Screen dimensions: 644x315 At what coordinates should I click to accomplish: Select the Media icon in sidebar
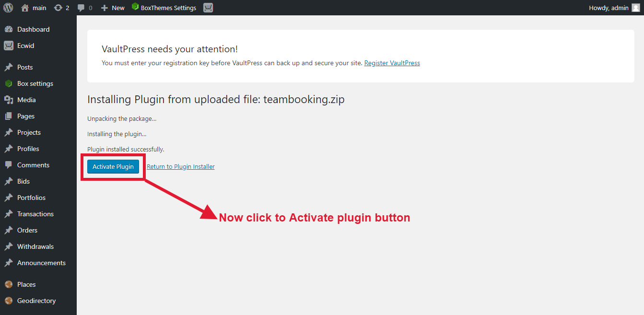9,100
